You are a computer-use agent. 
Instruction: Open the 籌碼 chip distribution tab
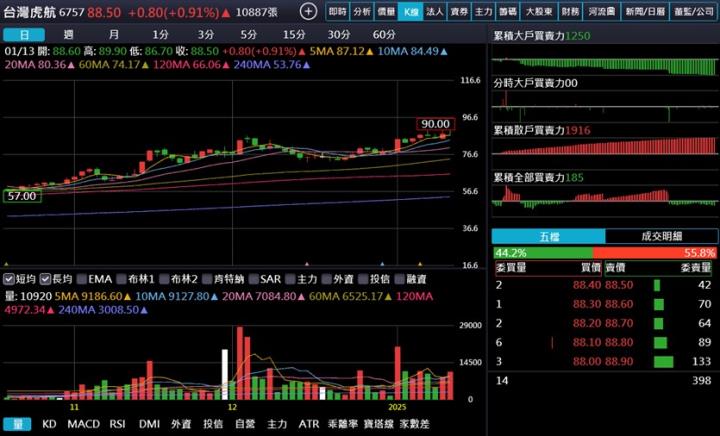508,12
